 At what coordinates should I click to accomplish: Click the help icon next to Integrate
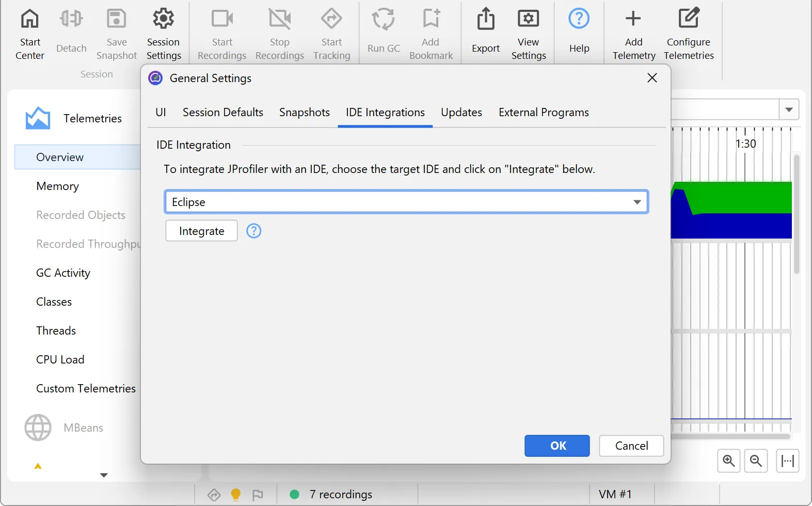point(253,231)
